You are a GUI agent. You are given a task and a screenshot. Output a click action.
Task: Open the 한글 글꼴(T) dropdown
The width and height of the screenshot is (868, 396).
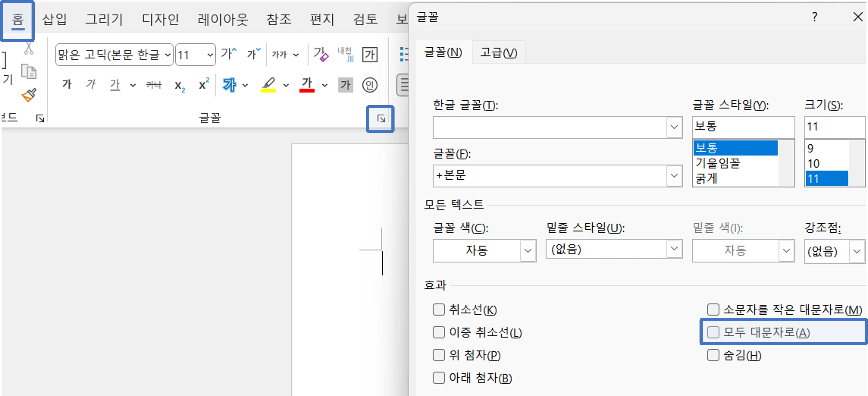[674, 128]
